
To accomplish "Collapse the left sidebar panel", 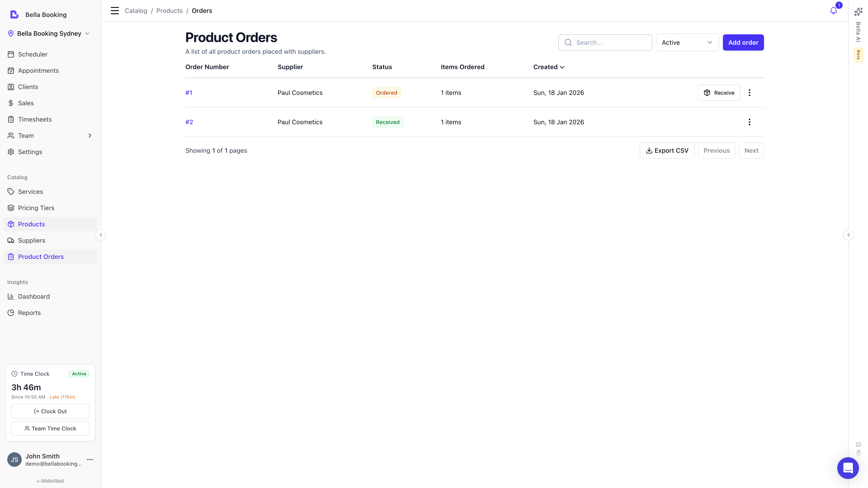I will click(101, 235).
